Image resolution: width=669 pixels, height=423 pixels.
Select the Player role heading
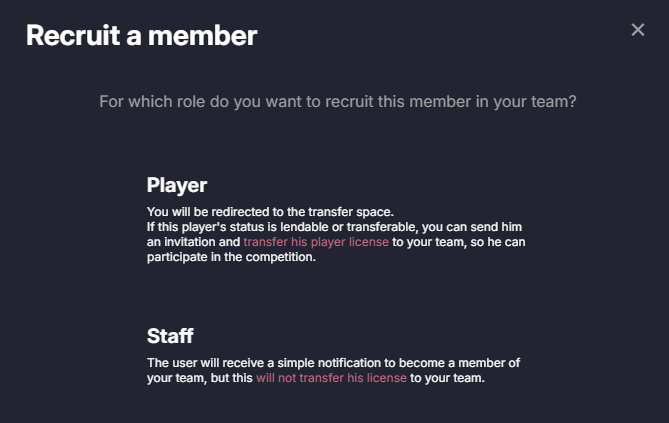177,185
